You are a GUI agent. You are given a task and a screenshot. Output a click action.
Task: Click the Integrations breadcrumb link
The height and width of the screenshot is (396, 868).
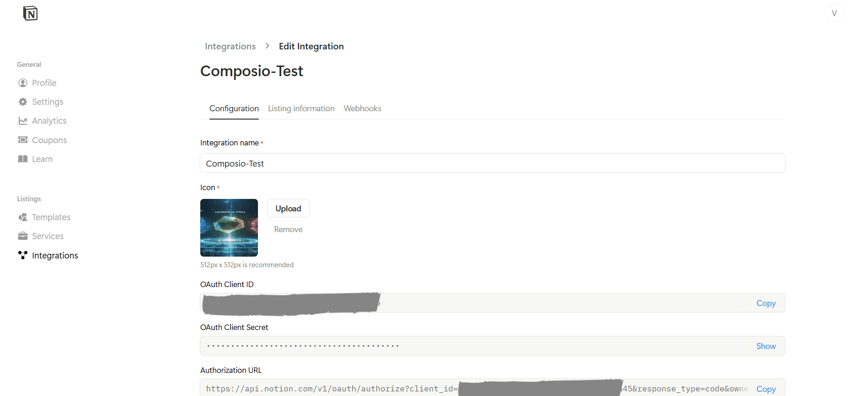point(230,46)
